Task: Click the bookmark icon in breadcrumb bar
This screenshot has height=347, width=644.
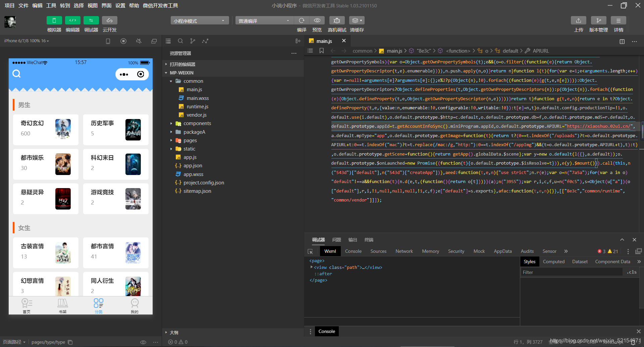Action: click(321, 51)
